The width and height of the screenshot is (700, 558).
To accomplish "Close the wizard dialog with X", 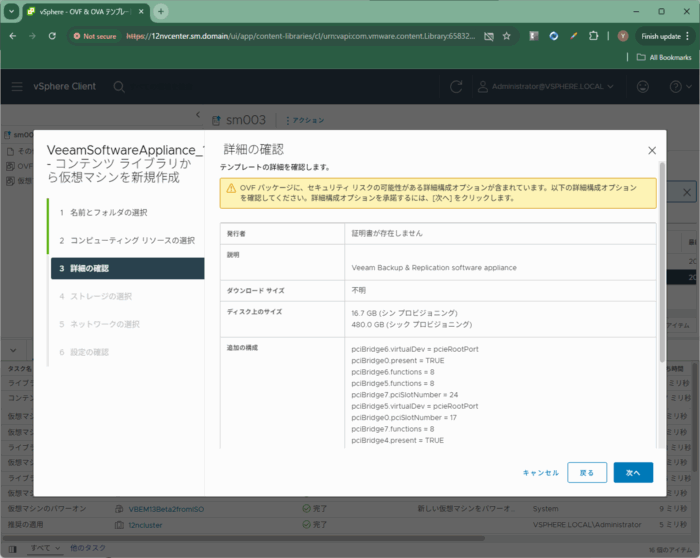I will tap(652, 150).
